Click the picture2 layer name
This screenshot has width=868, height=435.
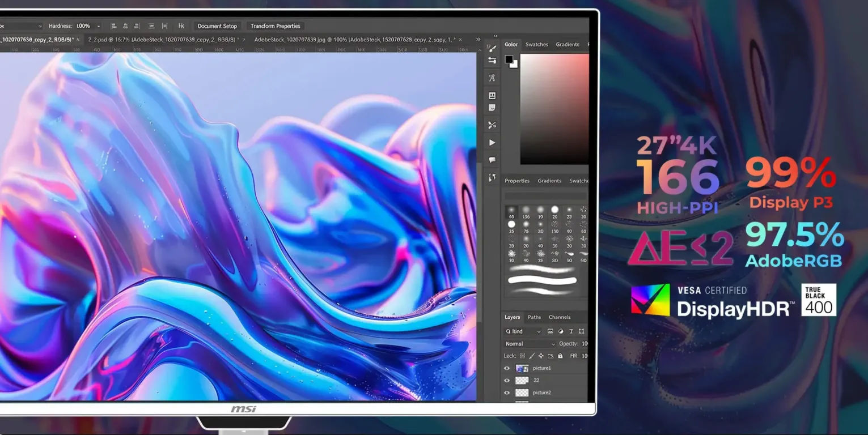pyautogui.click(x=541, y=393)
